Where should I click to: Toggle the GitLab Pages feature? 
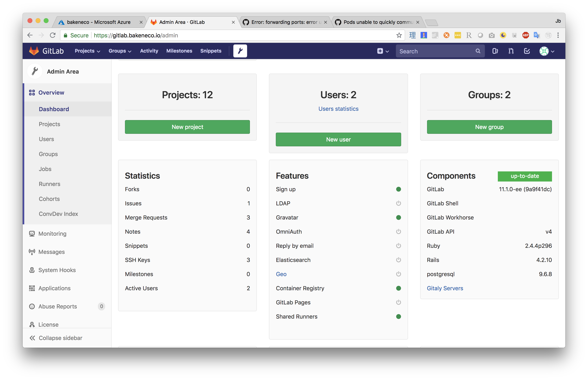[x=398, y=302]
